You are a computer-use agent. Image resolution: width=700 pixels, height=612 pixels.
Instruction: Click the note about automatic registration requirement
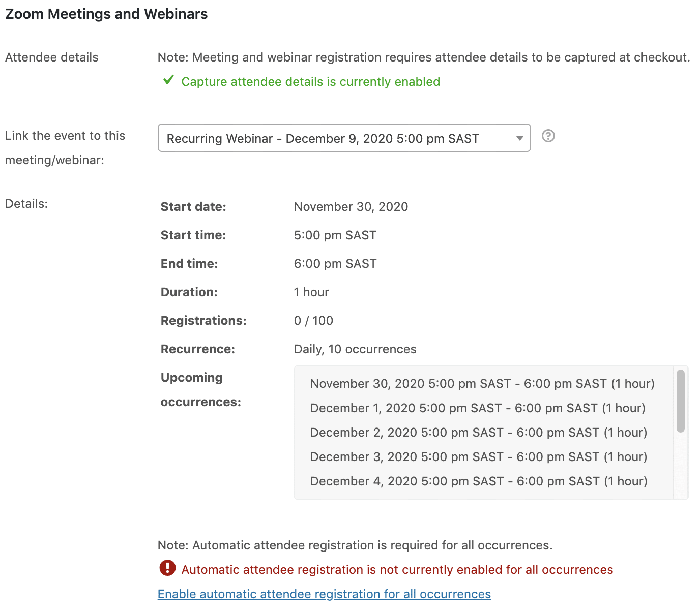click(x=355, y=545)
